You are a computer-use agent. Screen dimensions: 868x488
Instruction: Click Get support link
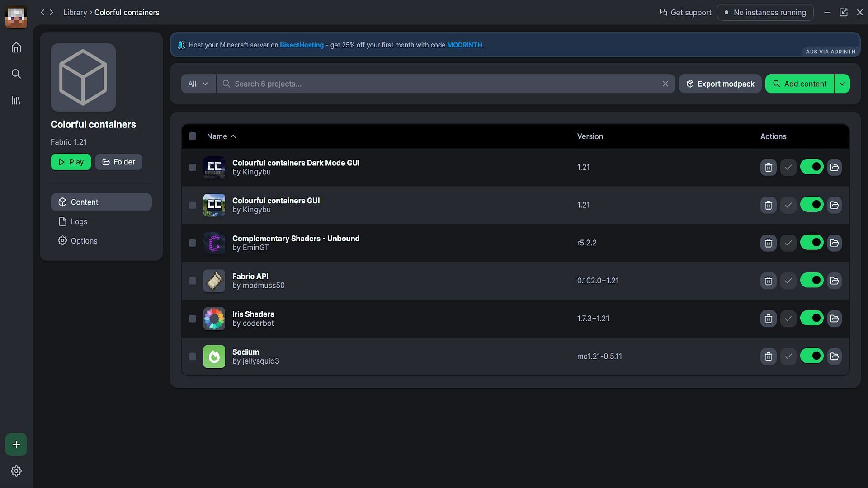click(685, 13)
